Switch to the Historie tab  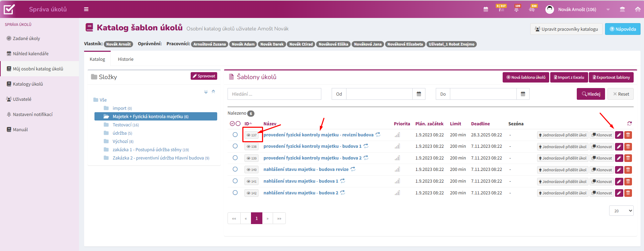coord(125,59)
